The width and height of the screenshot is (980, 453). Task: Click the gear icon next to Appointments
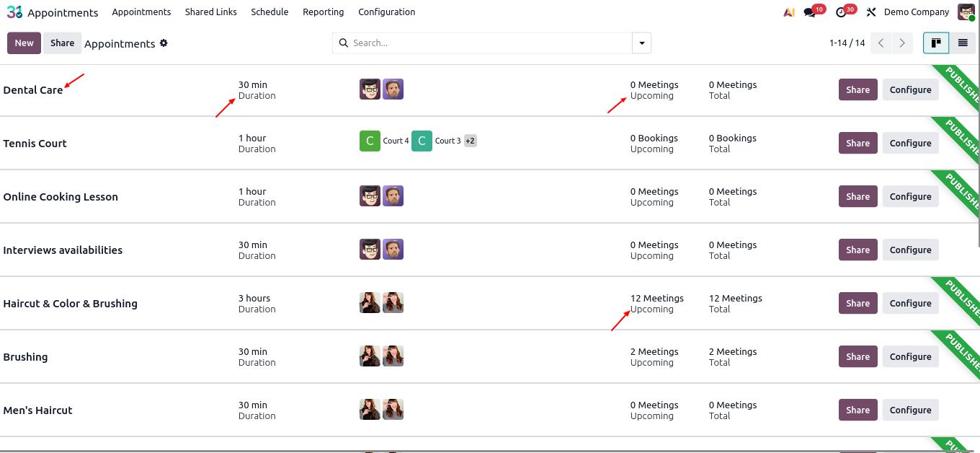[164, 43]
